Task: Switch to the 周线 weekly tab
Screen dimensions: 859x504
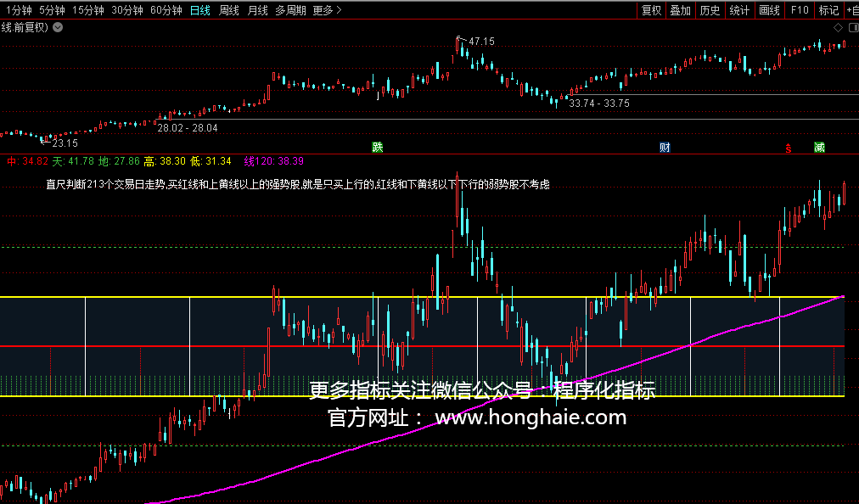Action: tap(228, 10)
